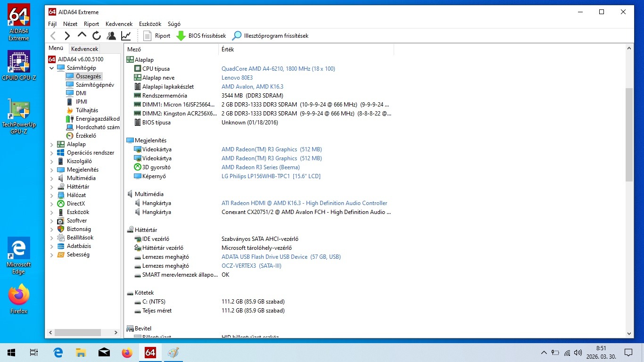Expand the DirectX tree node

(x=52, y=204)
